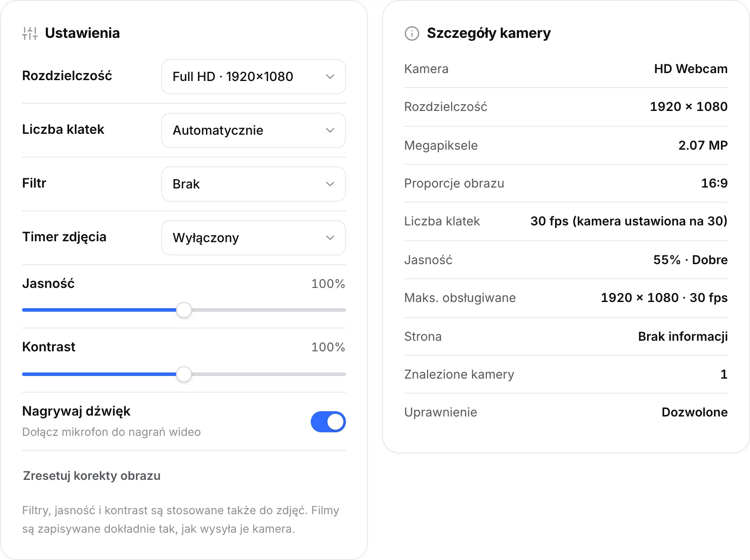Click the Kontrast slider handle

(x=184, y=374)
